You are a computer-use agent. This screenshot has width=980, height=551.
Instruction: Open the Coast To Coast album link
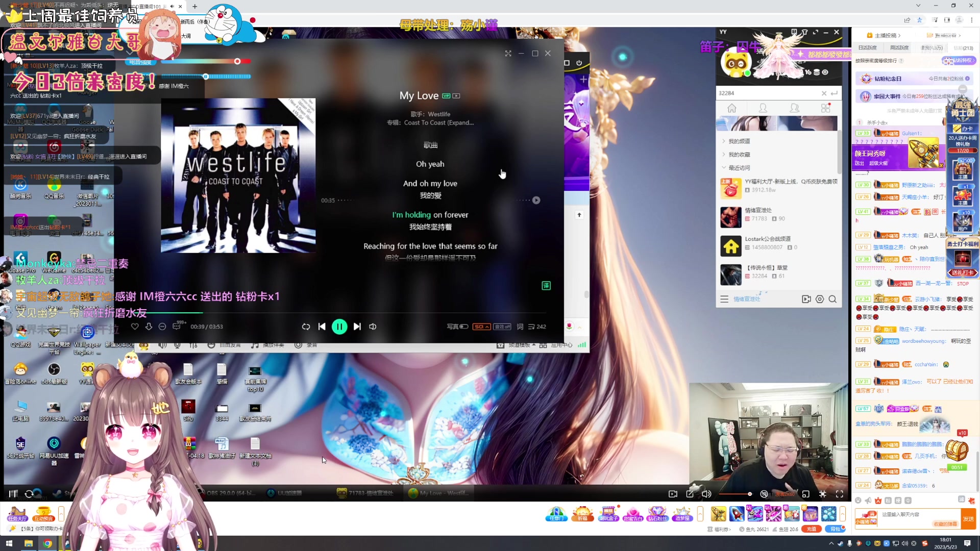(x=439, y=123)
